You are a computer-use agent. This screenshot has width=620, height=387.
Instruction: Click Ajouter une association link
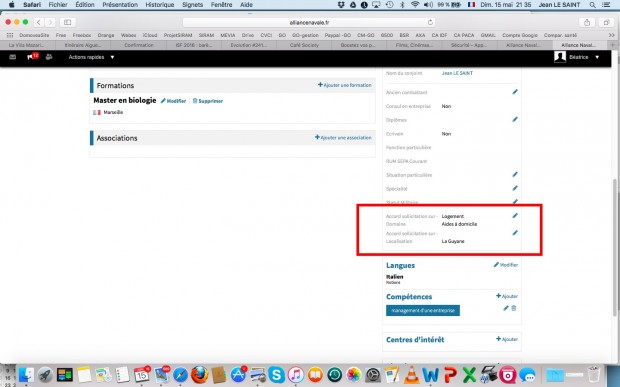[343, 138]
